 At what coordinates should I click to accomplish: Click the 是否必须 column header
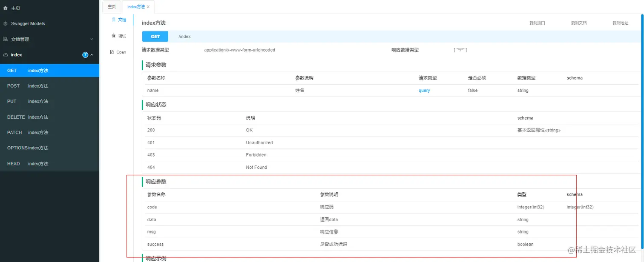[x=477, y=78]
